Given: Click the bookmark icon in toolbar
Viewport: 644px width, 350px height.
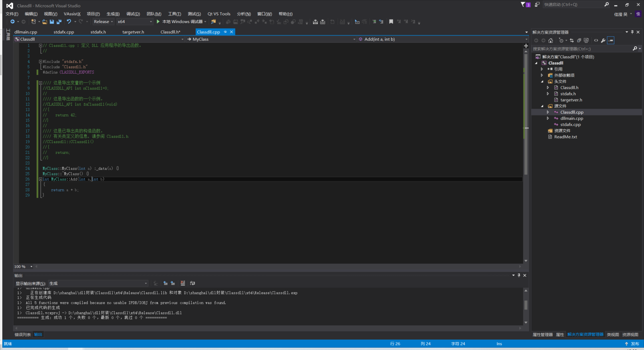Looking at the screenshot, I should click(x=391, y=22).
